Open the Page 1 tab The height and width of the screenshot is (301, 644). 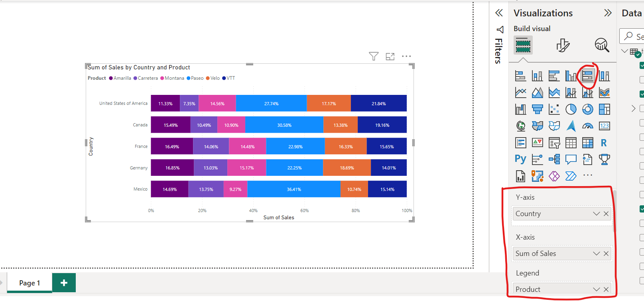(30, 283)
